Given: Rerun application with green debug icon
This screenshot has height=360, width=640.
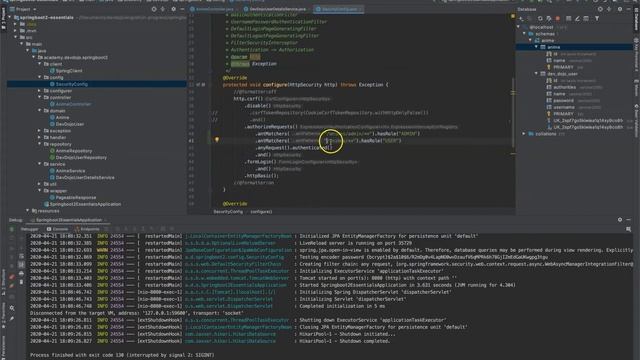Looking at the screenshot, I should (x=11, y=229).
